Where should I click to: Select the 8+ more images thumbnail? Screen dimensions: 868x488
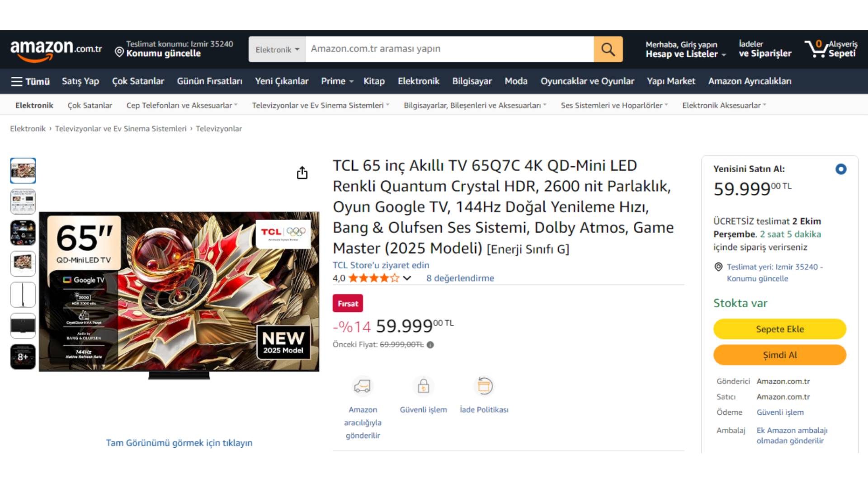click(23, 357)
